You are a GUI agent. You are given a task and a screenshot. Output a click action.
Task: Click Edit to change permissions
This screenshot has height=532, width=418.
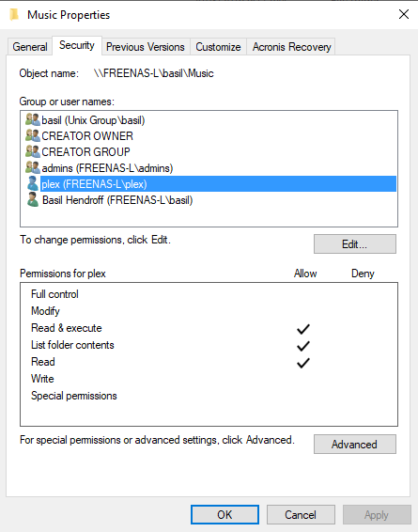click(355, 244)
